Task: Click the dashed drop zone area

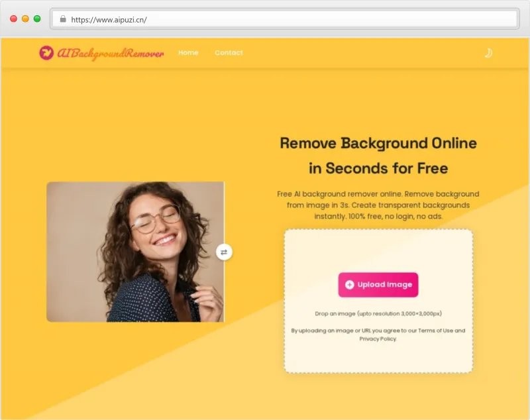Action: click(x=378, y=301)
